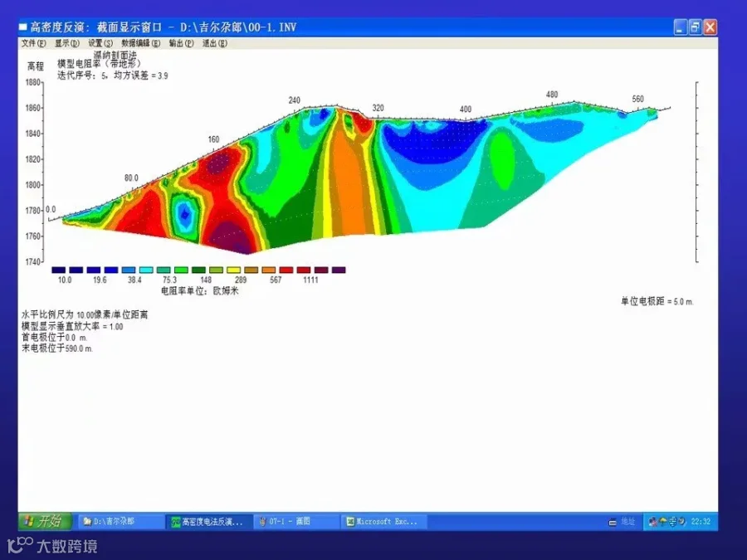The height and width of the screenshot is (560, 747).
Task: Open the 文件(F) menu
Action: coord(33,43)
